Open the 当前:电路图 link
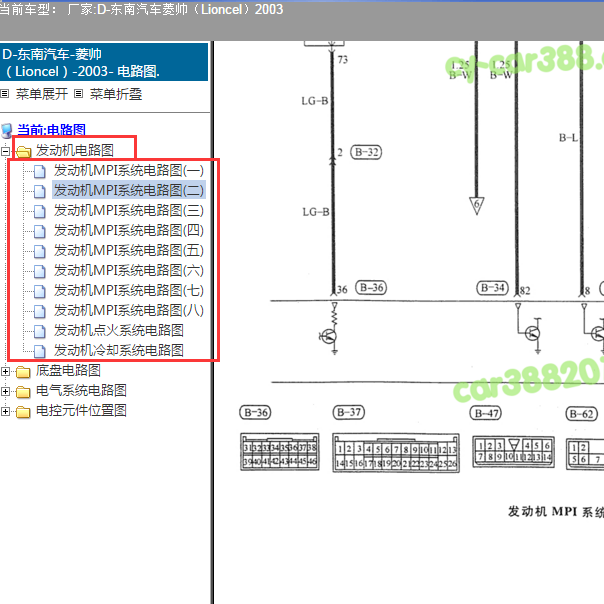 tap(51, 130)
